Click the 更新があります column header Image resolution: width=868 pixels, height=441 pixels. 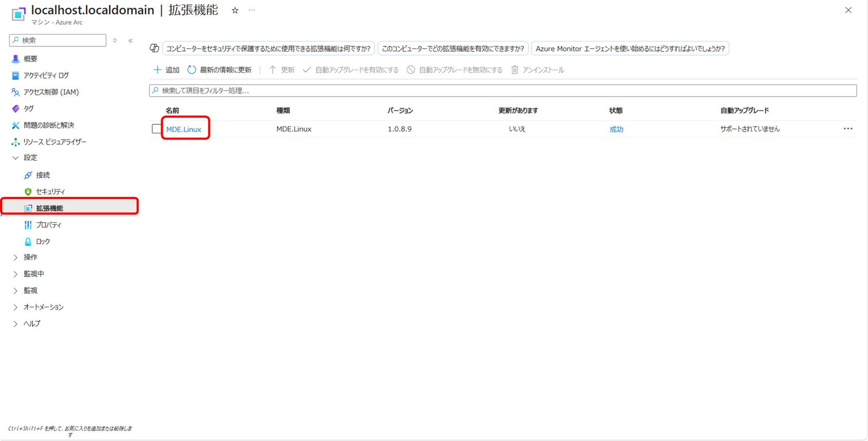pos(518,111)
